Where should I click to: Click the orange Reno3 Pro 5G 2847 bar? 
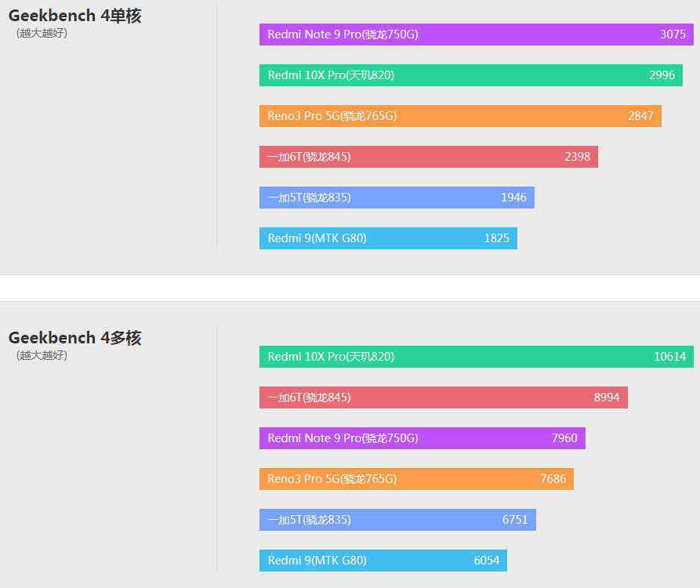pos(460,116)
